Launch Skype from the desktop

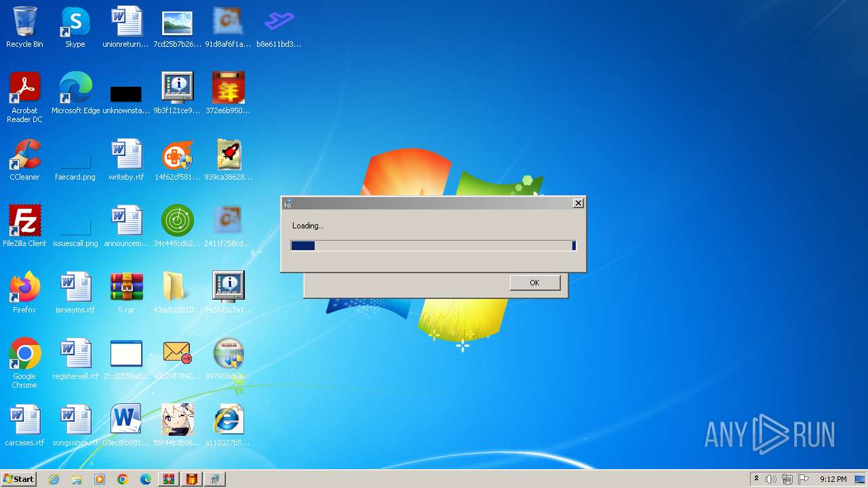75,28
